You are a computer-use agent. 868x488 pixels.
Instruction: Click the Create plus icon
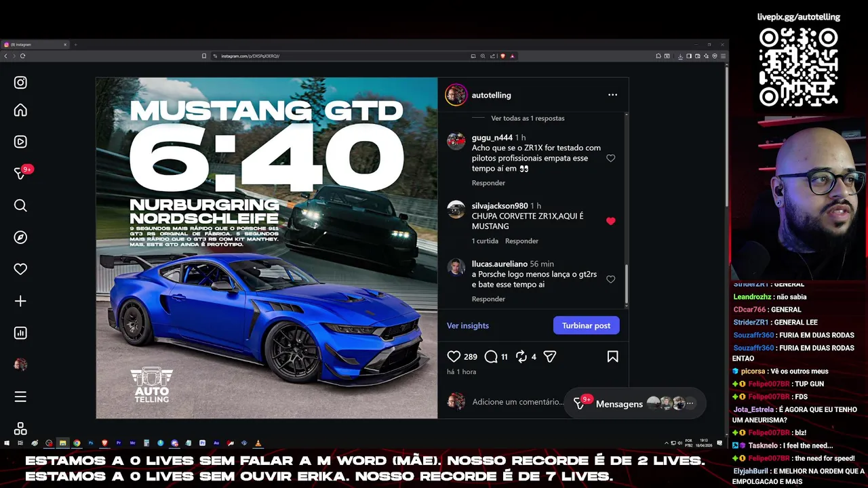tap(20, 301)
